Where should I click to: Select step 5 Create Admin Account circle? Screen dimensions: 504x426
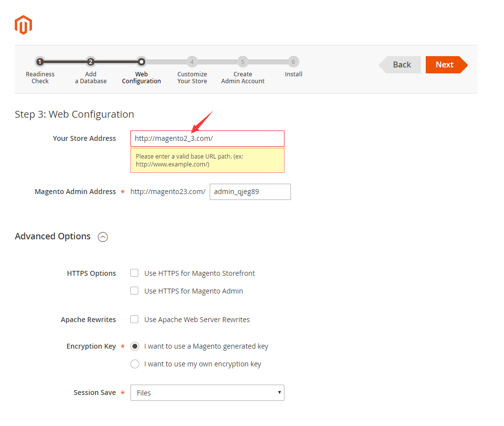point(243,62)
